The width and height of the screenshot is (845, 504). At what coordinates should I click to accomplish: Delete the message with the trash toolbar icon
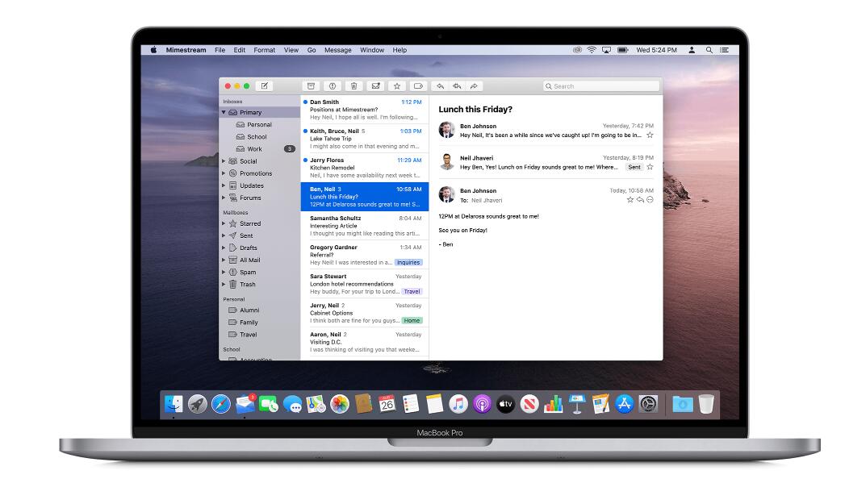coord(354,86)
